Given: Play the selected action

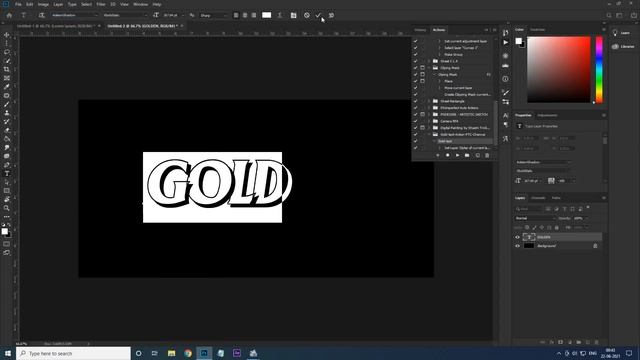Looking at the screenshot, I should click(x=457, y=155).
